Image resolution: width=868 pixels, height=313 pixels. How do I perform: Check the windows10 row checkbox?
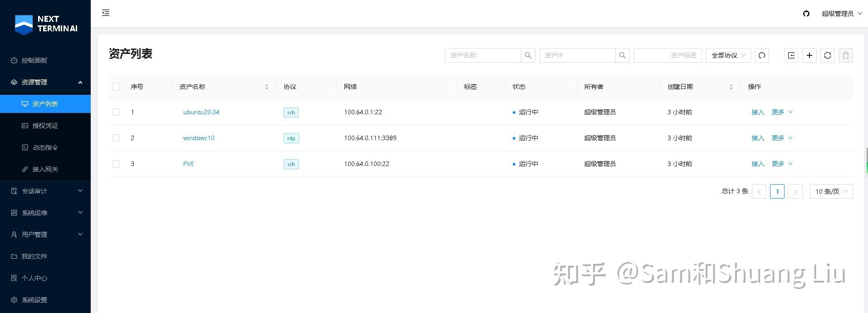coord(116,138)
